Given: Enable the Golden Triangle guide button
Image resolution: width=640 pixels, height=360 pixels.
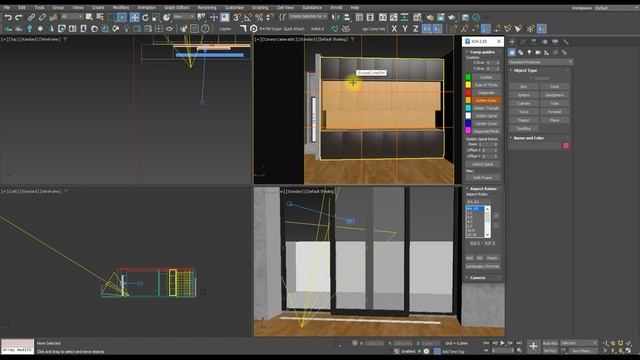Looking at the screenshot, I should coord(486,108).
